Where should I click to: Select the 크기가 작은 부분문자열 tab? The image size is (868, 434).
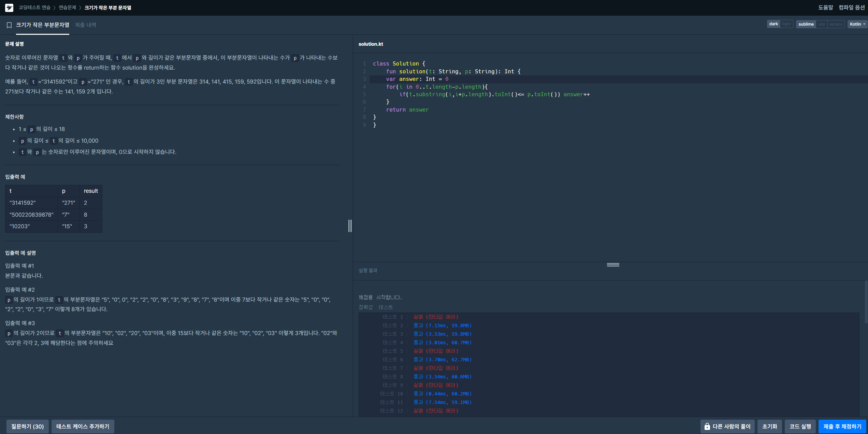42,25
